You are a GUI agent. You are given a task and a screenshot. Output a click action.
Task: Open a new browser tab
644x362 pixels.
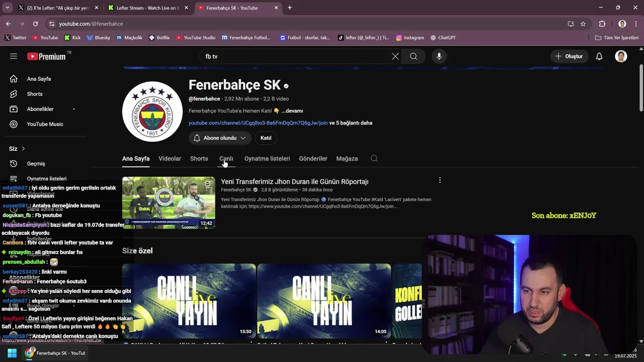point(290,8)
